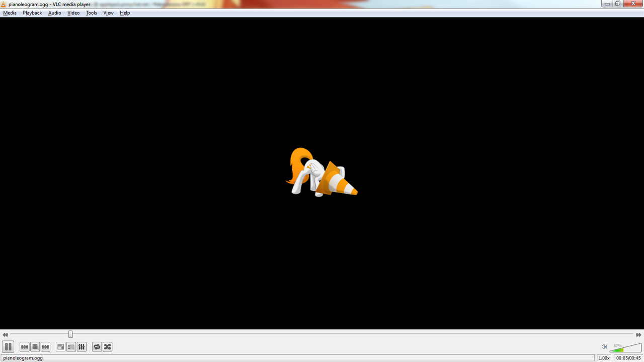Mute audio with the speaker icon

(x=604, y=347)
